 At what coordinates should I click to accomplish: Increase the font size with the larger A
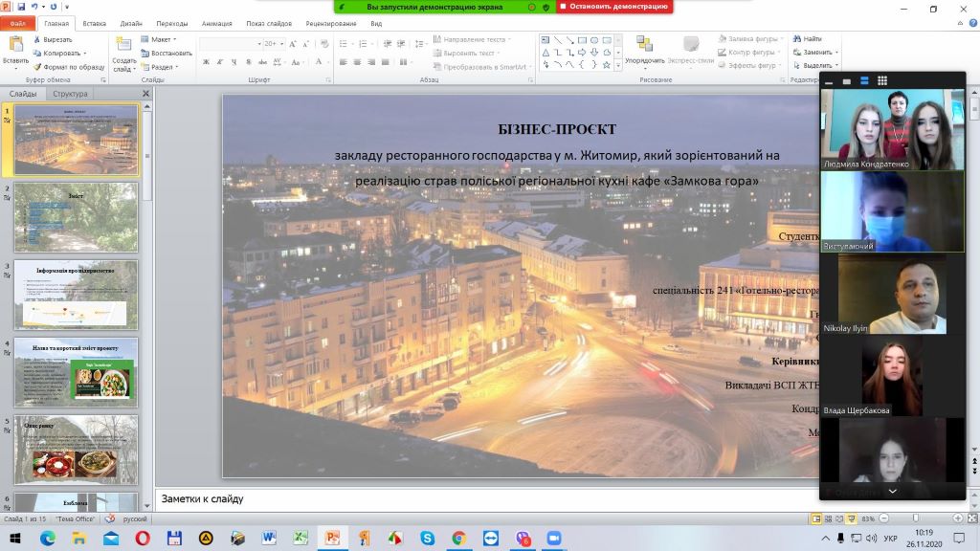click(293, 44)
